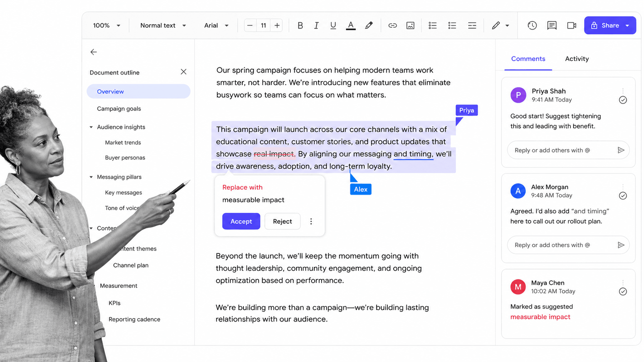Insert an image from the toolbar
The height and width of the screenshot is (362, 644).
[410, 25]
